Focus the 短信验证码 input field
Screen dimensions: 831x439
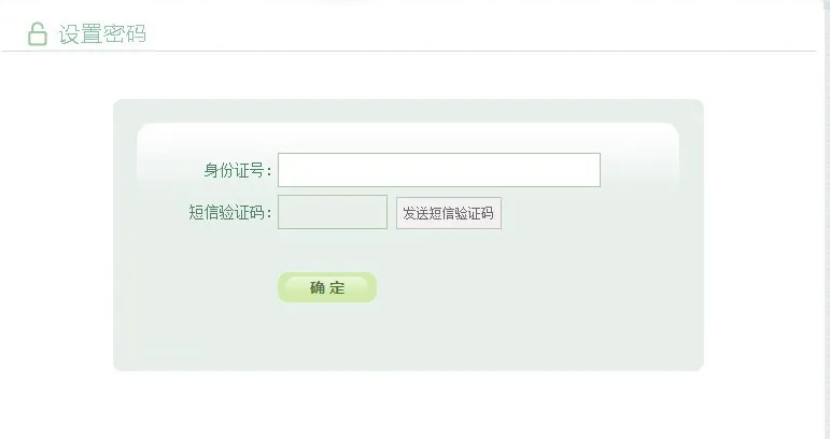point(333,212)
